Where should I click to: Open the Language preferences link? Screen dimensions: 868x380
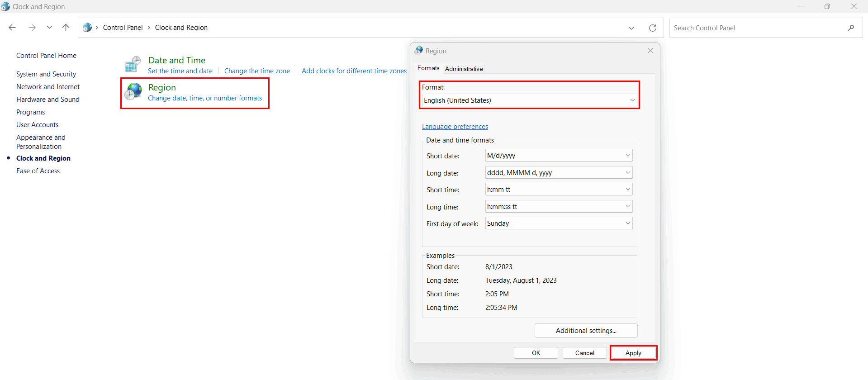click(x=455, y=127)
